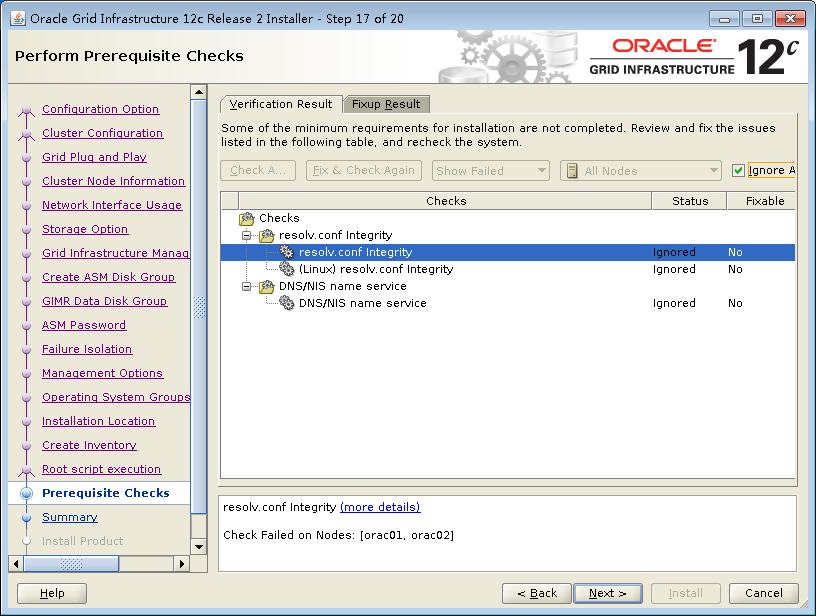The width and height of the screenshot is (816, 616).
Task: Click gear icon of (Linux) resolv.conf Integrity
Action: click(x=287, y=269)
